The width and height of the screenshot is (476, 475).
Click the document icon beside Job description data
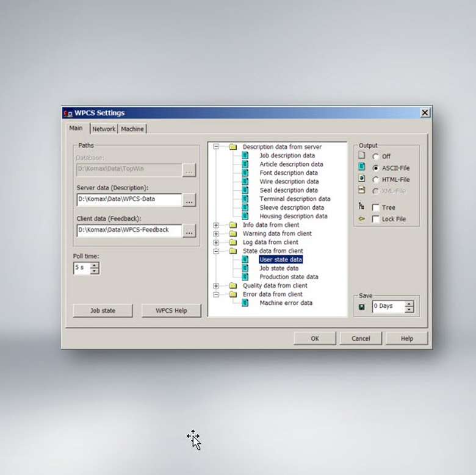[245, 155]
